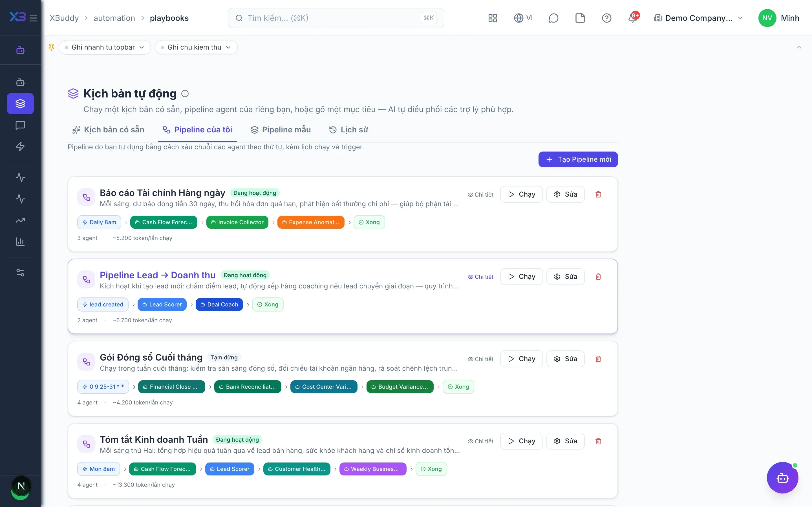Toggle the sidebar hamburger menu
Viewport: 812px width, 507px height.
tap(33, 18)
